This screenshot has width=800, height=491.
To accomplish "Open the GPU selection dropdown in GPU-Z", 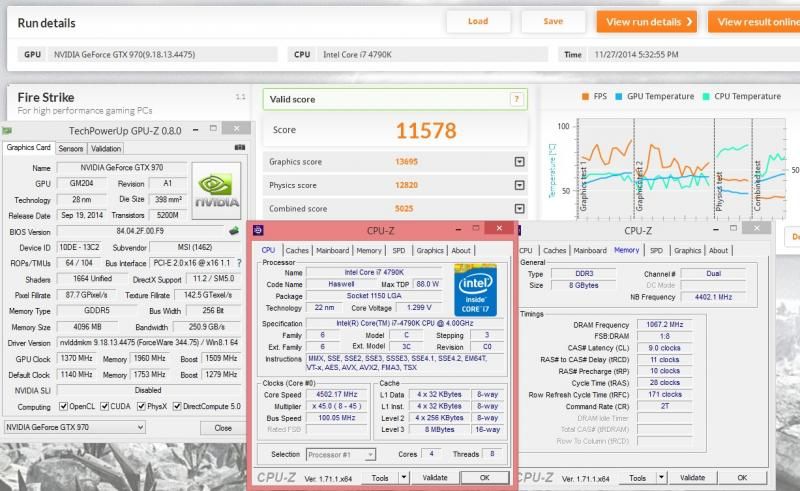I will pyautogui.click(x=76, y=427).
